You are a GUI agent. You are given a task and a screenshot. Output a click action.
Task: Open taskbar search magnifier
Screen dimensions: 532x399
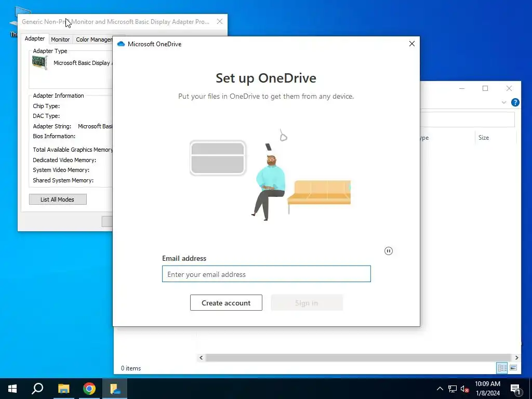pyautogui.click(x=37, y=389)
